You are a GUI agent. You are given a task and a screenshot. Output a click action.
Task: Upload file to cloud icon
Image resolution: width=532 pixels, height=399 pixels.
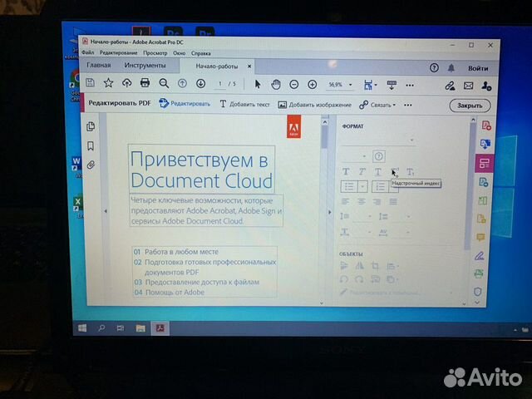[126, 83]
